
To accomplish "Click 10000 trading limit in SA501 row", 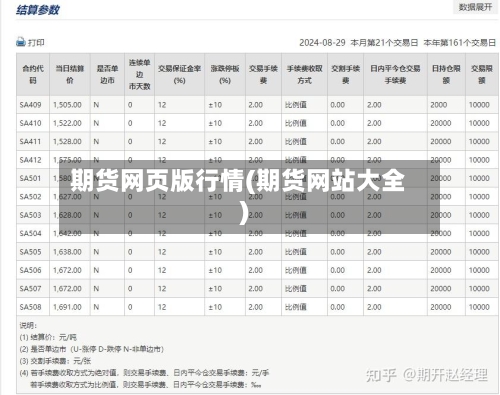I will [479, 178].
